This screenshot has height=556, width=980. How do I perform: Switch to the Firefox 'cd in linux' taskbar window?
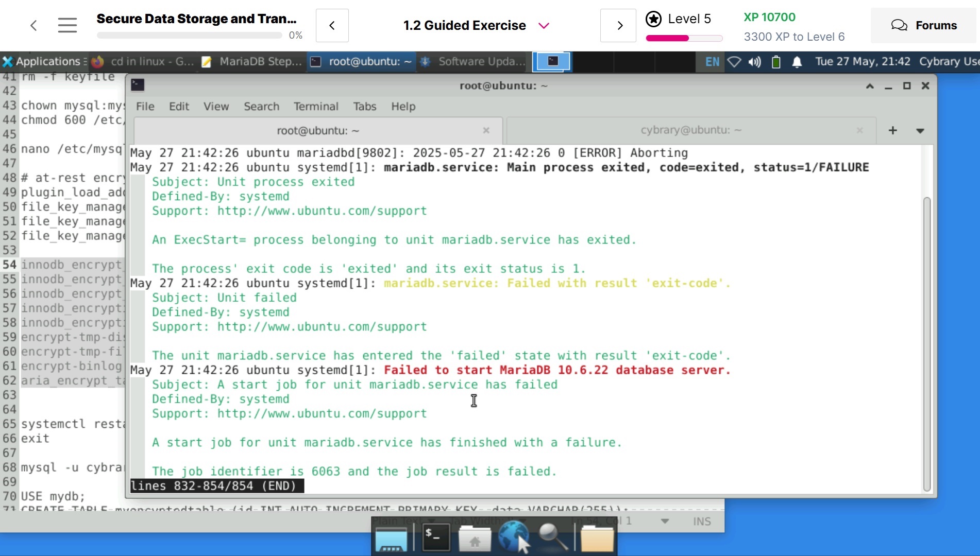tap(142, 61)
